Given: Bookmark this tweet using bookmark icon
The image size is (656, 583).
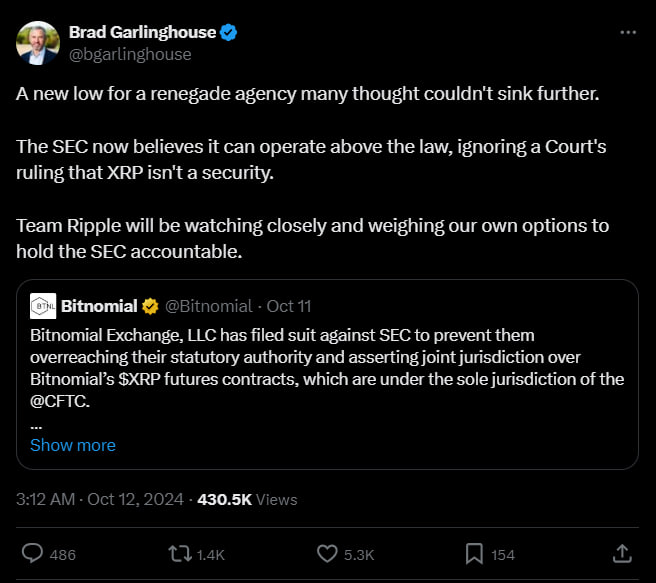Looking at the screenshot, I should [x=473, y=553].
